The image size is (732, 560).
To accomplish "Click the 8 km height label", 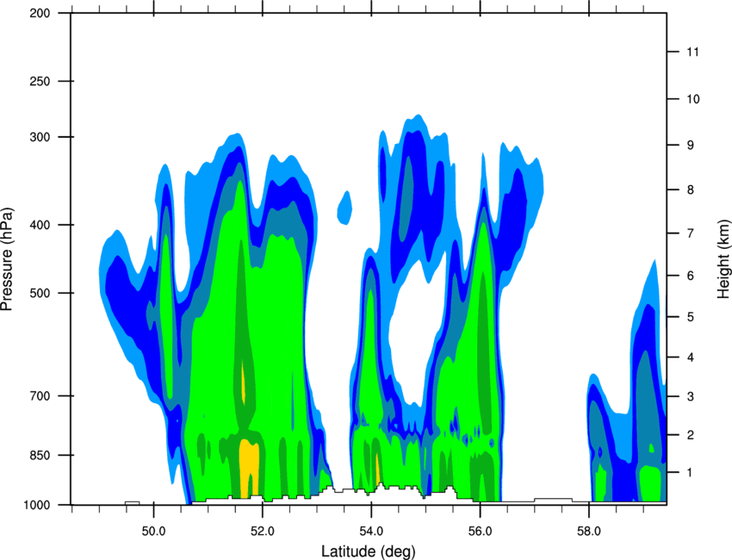I will point(690,190).
